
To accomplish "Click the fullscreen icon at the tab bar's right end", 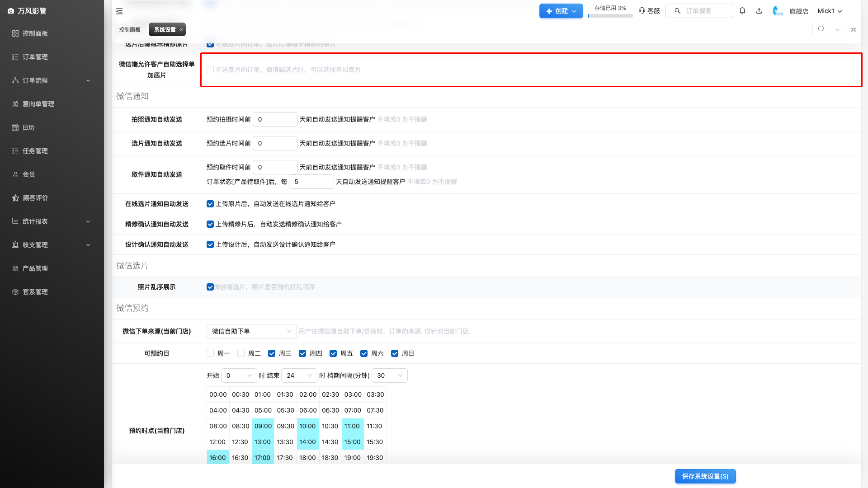I will point(854,30).
